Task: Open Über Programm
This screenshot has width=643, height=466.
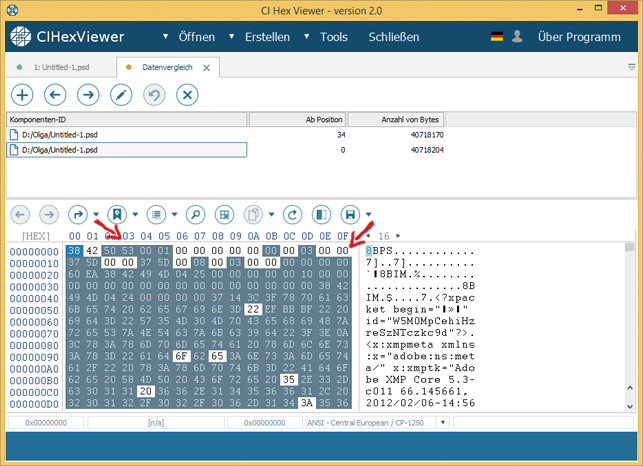Action: click(x=579, y=37)
